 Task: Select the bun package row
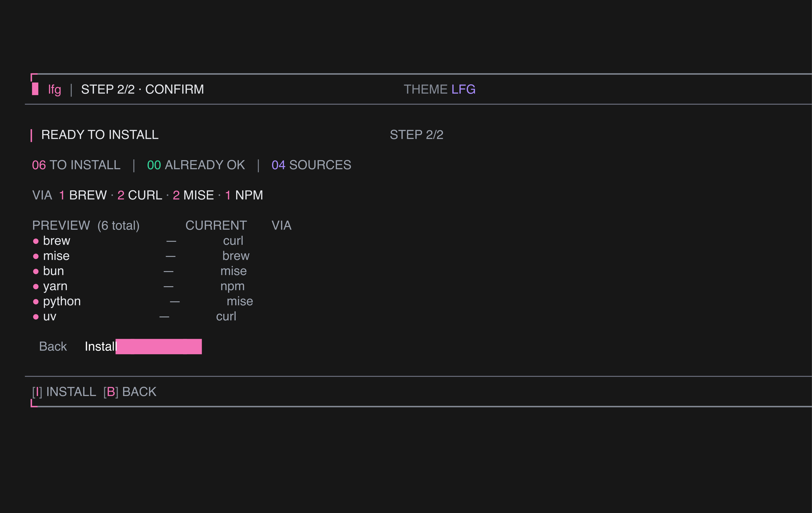click(140, 271)
